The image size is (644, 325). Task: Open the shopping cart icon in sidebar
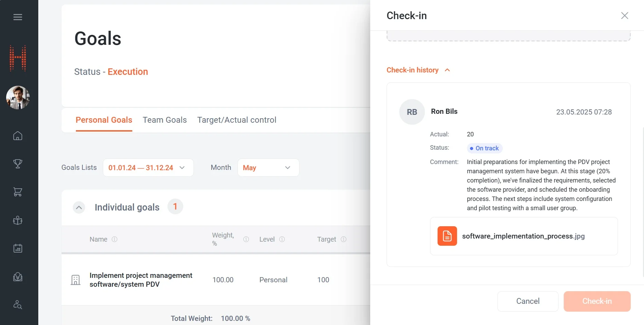pyautogui.click(x=18, y=192)
